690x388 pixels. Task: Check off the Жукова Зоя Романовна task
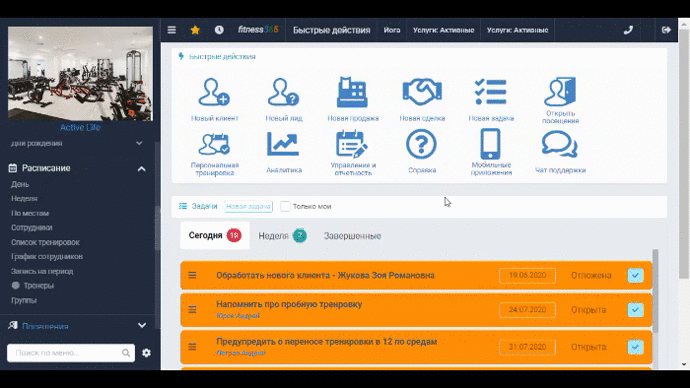pos(635,275)
